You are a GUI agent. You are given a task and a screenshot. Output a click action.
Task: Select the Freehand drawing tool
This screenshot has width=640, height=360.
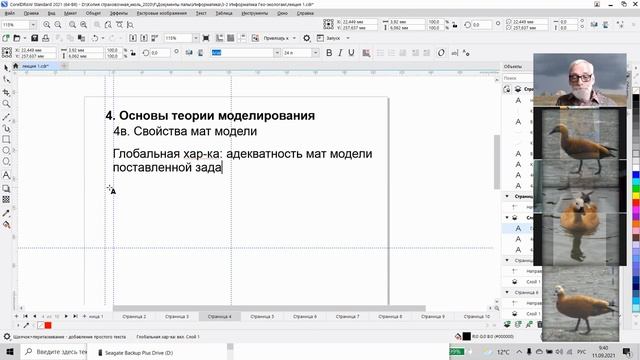coord(6,117)
